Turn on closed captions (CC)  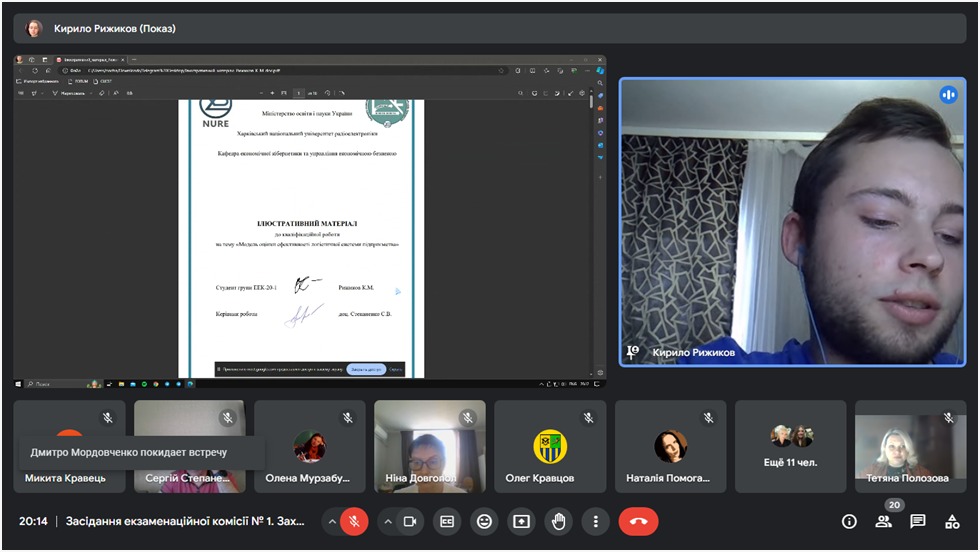pyautogui.click(x=447, y=521)
